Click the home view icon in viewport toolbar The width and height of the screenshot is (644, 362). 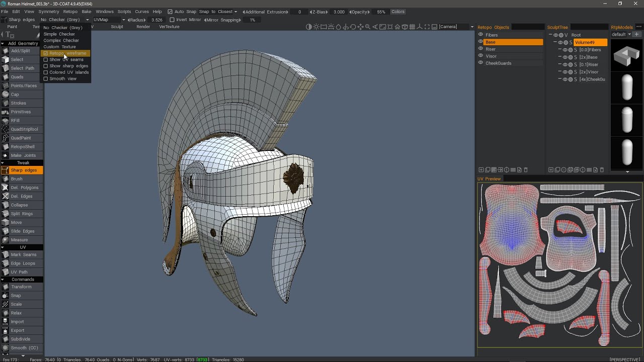(x=397, y=27)
